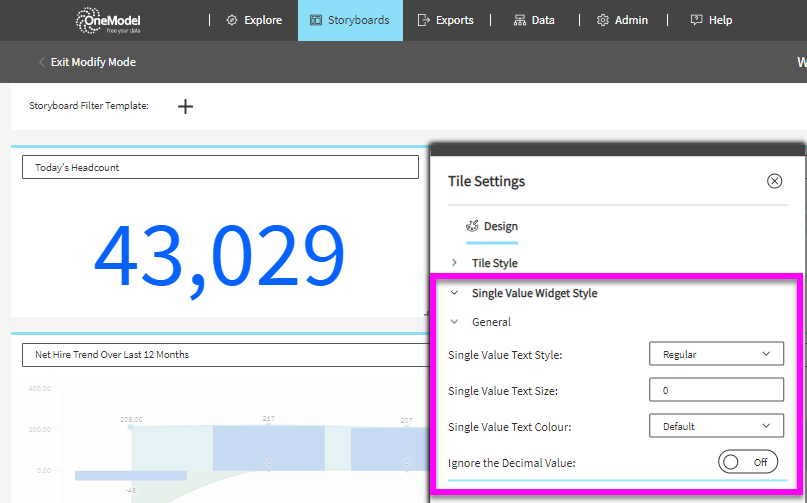Add a Storyboard Filter Template with plus

[185, 107]
